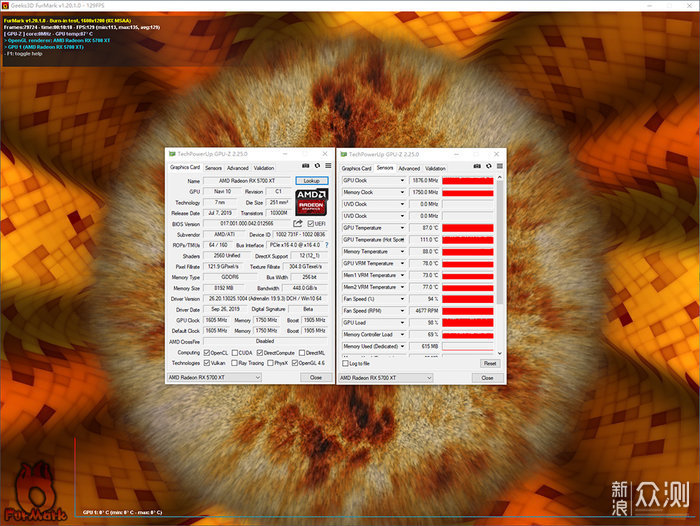The image size is (700, 526).
Task: Click Close button in Sensors GPU-Z window
Action: [488, 378]
